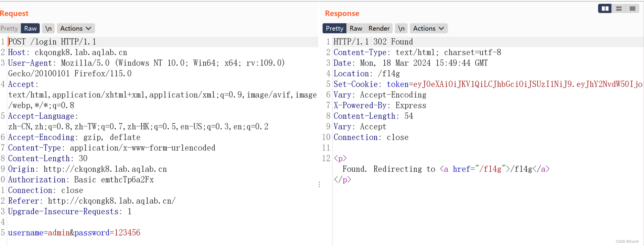Click 'Authorization: Basic emthcTp6a2Fx' line
This screenshot has width=644, height=246.
81,180
